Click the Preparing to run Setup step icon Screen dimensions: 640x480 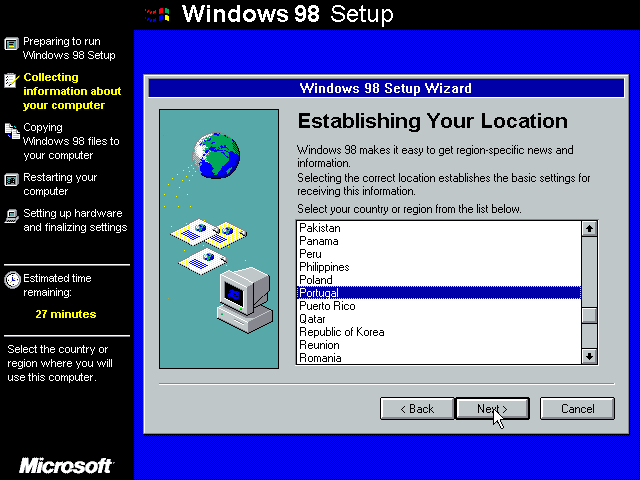point(11,44)
